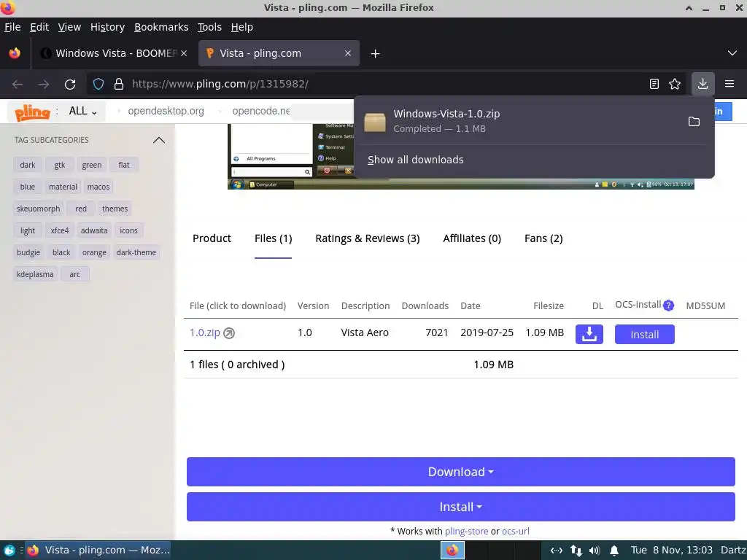The height and width of the screenshot is (560, 747).
Task: Open the notifications bell tray icon
Action: pyautogui.click(x=614, y=551)
